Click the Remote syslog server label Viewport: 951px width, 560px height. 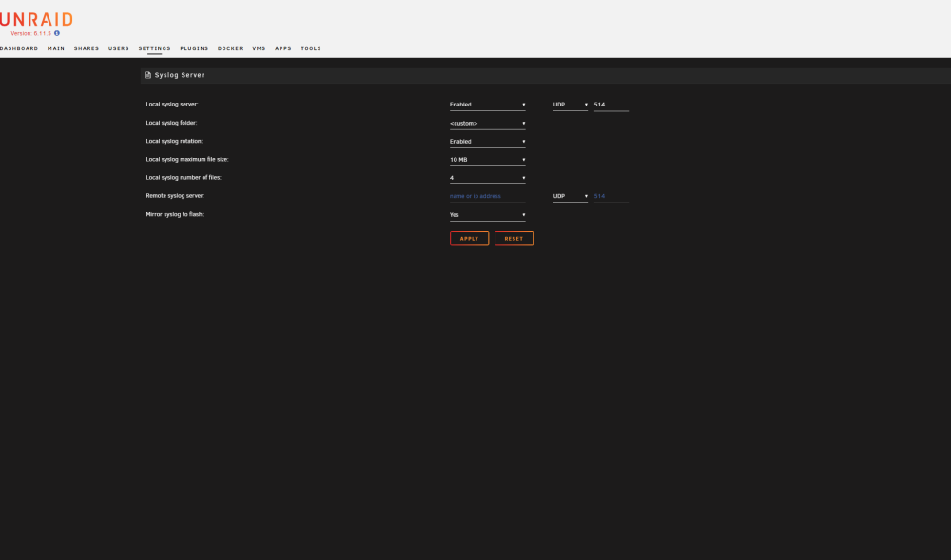click(175, 195)
